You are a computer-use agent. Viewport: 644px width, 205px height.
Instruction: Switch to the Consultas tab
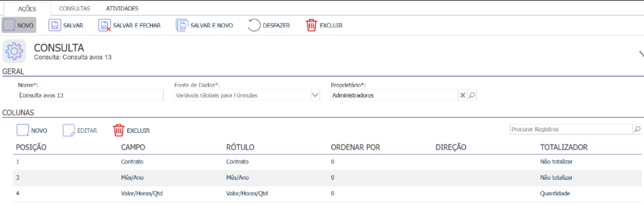pos(75,8)
